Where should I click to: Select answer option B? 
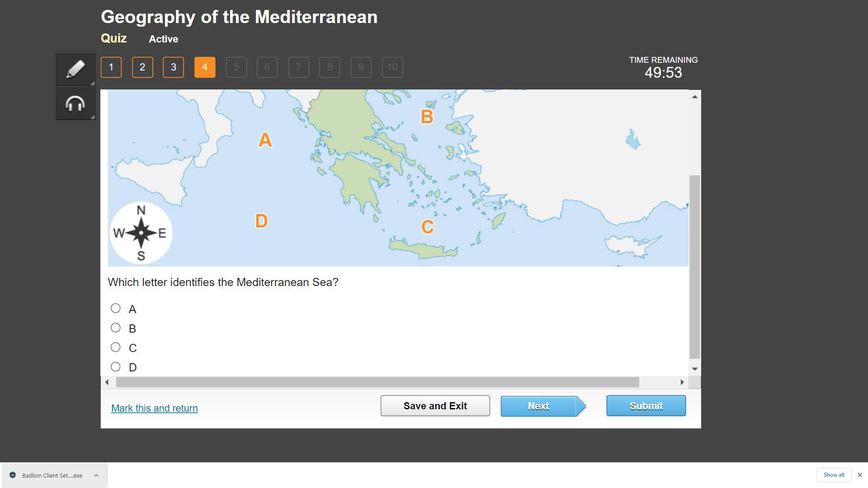point(116,328)
